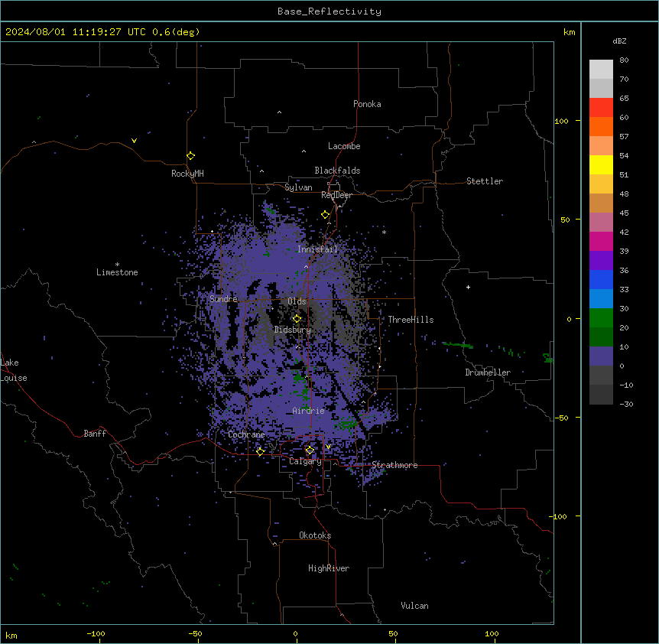The height and width of the screenshot is (644, 659).
Task: Click the slate purple 10-0 dBZ swatch
Action: pyautogui.click(x=601, y=356)
